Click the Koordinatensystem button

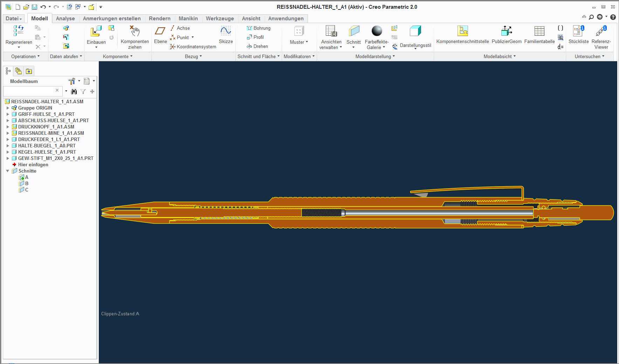(193, 47)
